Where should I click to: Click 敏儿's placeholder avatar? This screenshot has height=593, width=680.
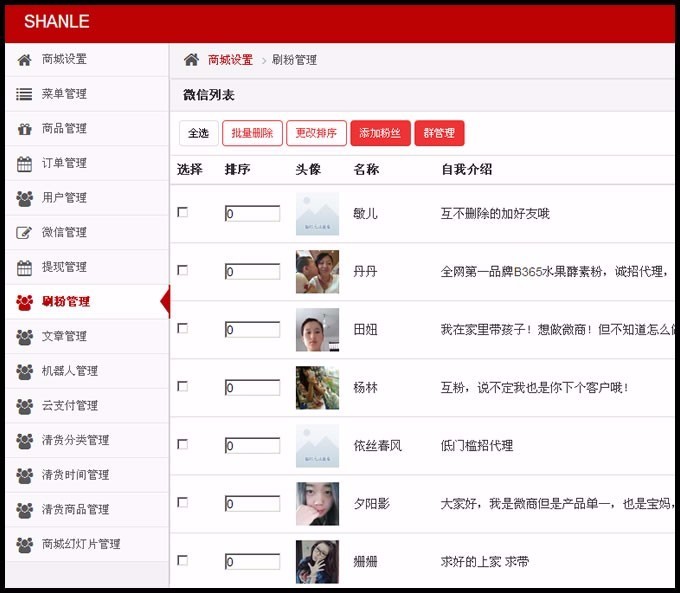317,213
